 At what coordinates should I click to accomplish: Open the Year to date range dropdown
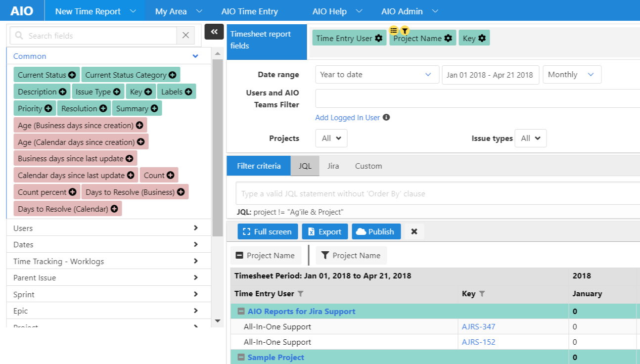(x=376, y=75)
